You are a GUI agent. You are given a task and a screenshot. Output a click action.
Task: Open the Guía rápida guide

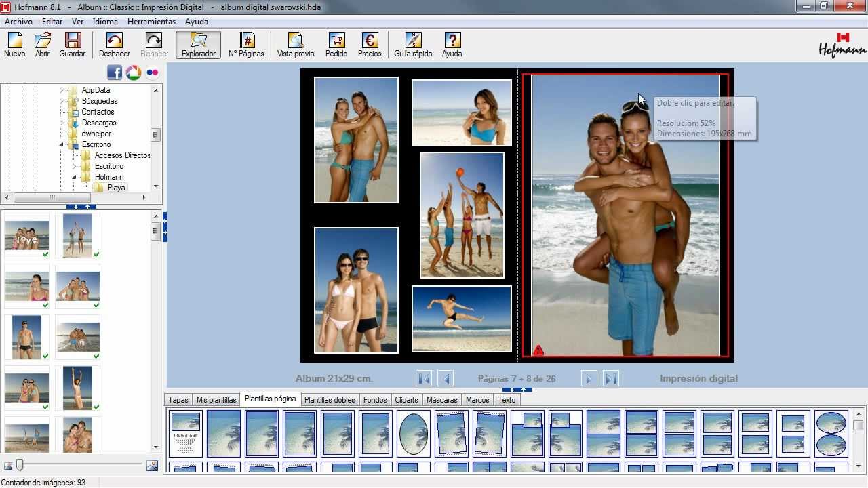413,45
